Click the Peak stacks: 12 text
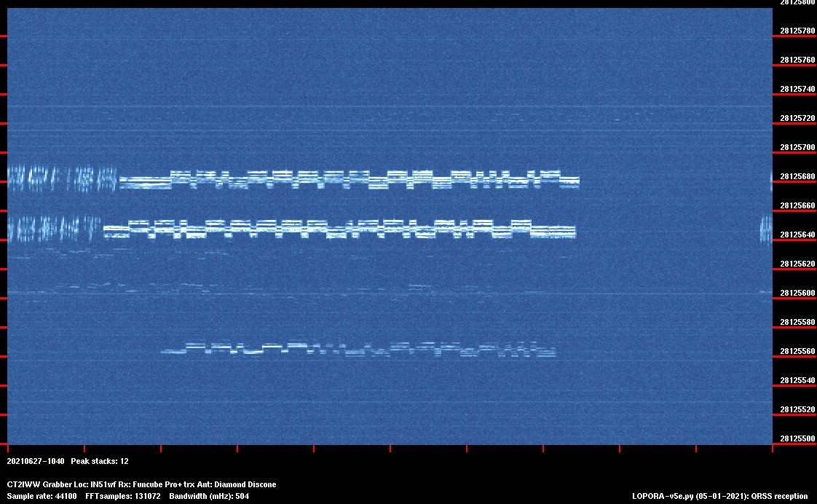This screenshot has width=817, height=504. [x=100, y=461]
